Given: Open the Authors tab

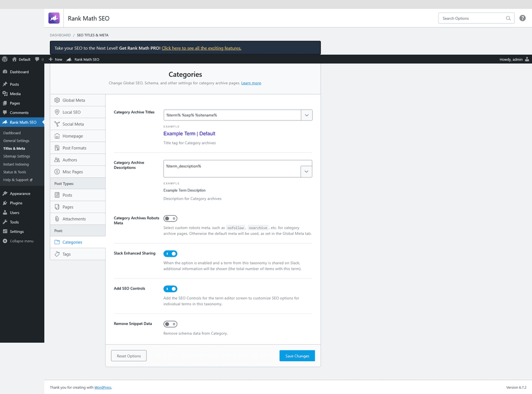Looking at the screenshot, I should [78, 160].
